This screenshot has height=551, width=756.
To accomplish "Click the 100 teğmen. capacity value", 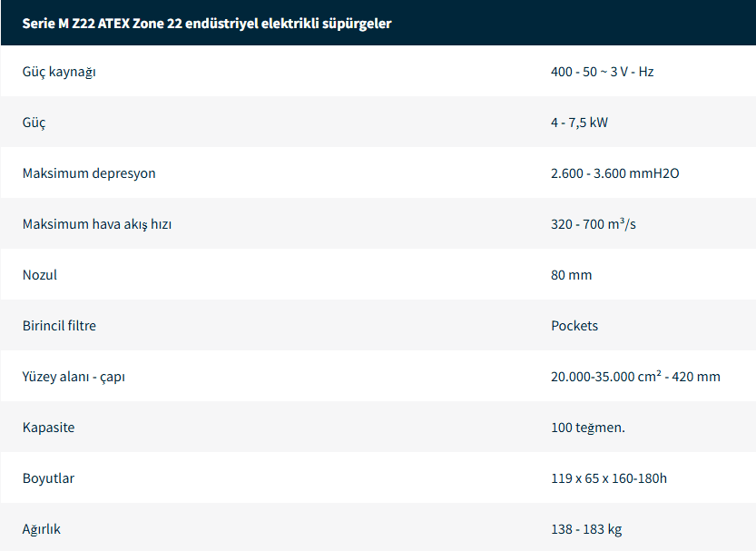I will click(x=587, y=428).
